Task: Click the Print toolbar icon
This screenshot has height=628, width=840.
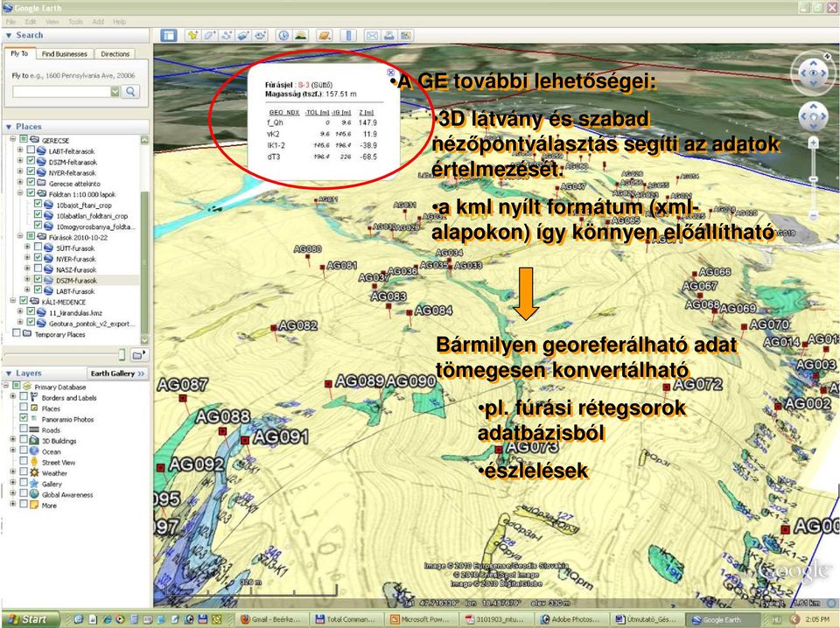Action: (x=388, y=36)
